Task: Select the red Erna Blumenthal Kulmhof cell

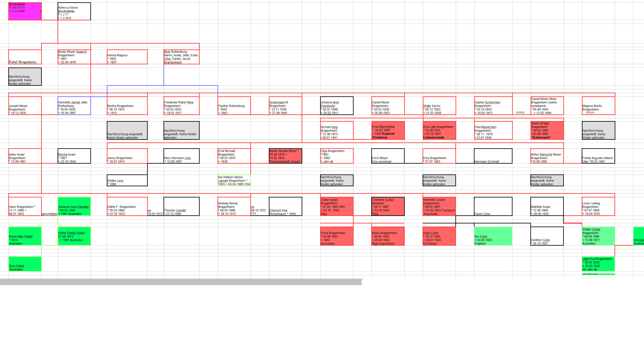Action: 388,130
